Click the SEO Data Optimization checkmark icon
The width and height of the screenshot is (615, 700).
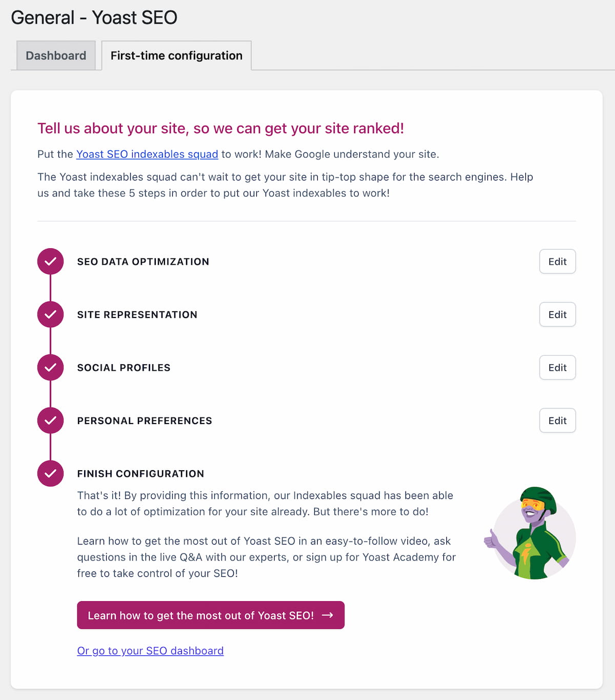(50, 262)
